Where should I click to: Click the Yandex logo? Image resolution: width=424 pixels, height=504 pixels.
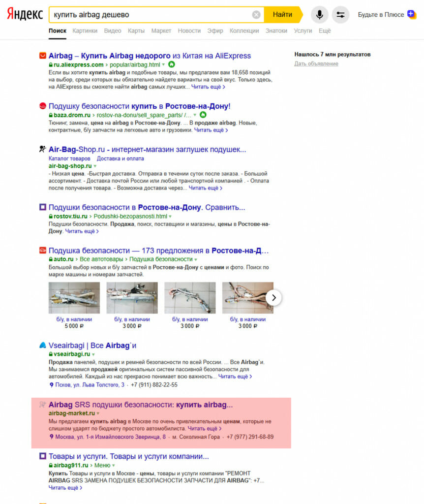tap(25, 14)
